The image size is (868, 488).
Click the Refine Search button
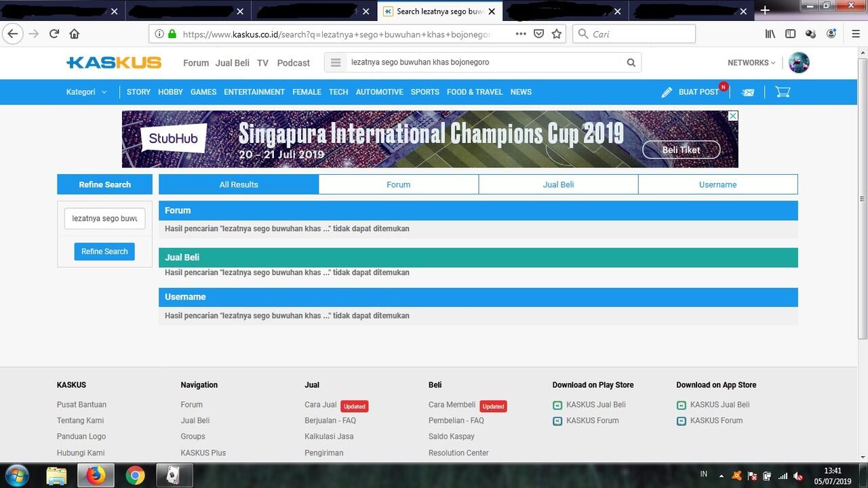click(104, 251)
